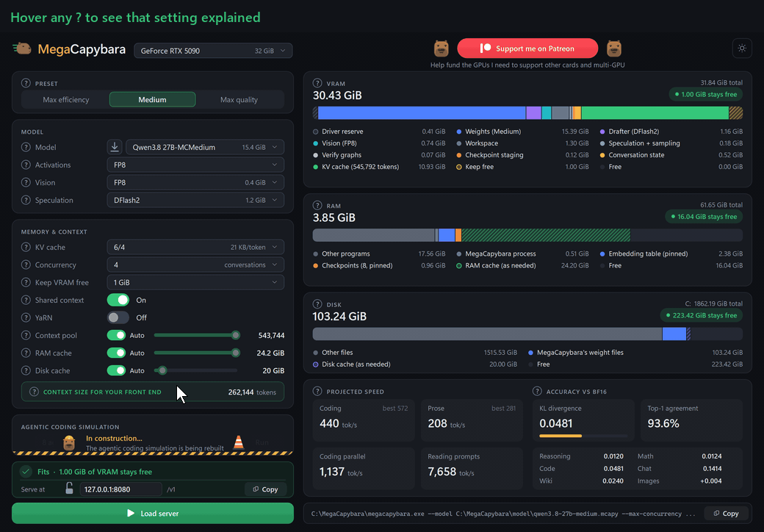Copy the megacapybara.exe command line
Viewport: 764px width, 532px height.
726,513
